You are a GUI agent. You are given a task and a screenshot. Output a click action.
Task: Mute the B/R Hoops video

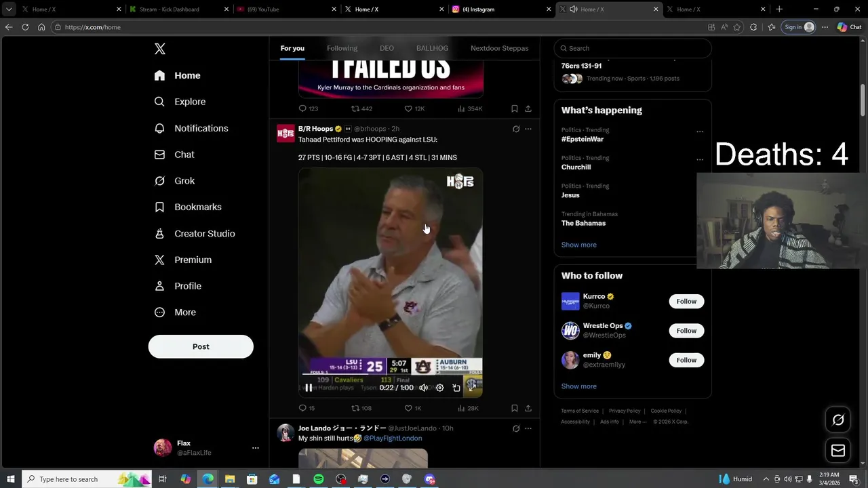click(x=423, y=388)
